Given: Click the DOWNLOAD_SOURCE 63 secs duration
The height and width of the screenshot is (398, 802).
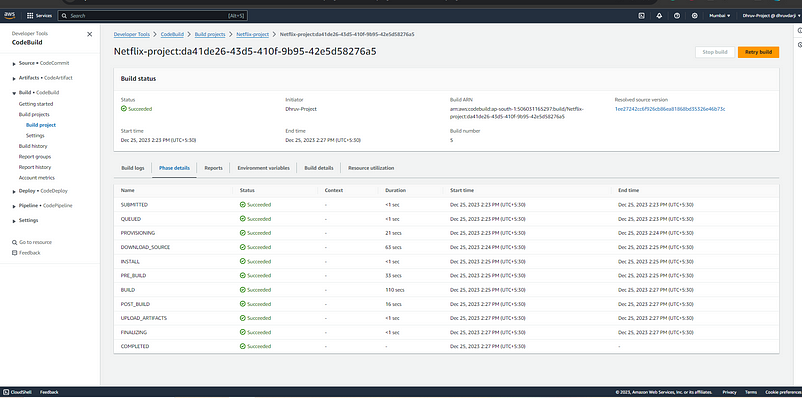Looking at the screenshot, I should pos(393,247).
